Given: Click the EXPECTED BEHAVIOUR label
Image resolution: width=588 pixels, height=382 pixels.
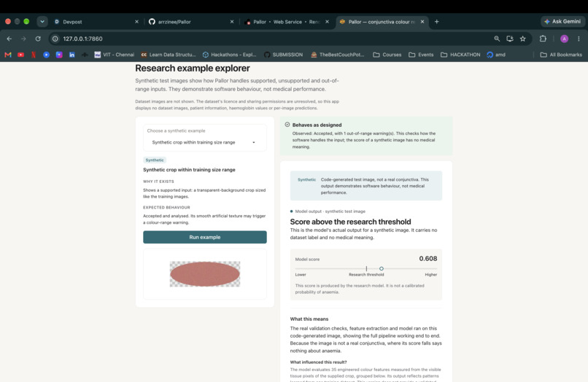Looking at the screenshot, I should pyautogui.click(x=166, y=207).
